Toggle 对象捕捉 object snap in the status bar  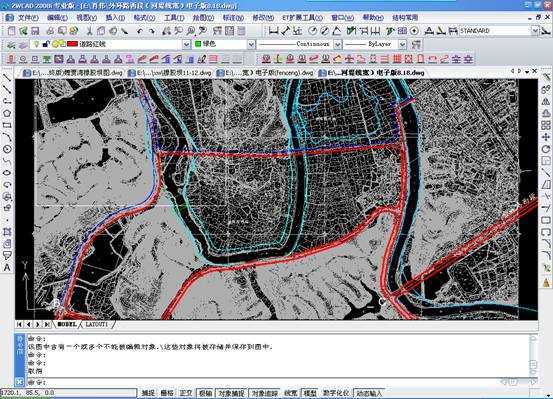pyautogui.click(x=232, y=393)
